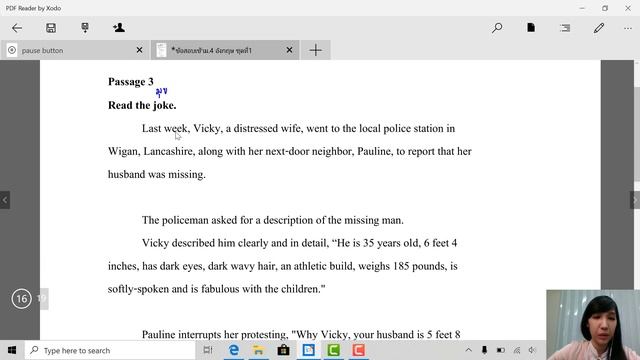
Task: Open the network Wi-Fi tray icon
Action: pos(517,350)
